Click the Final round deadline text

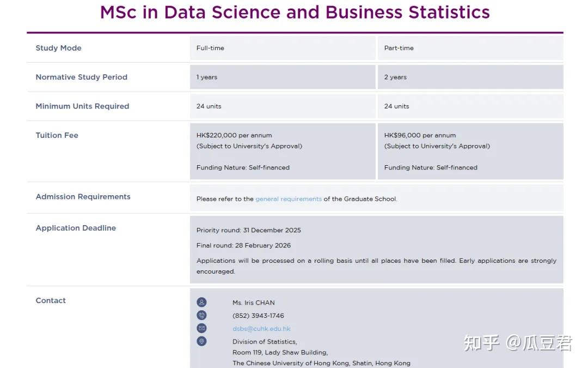pos(244,245)
